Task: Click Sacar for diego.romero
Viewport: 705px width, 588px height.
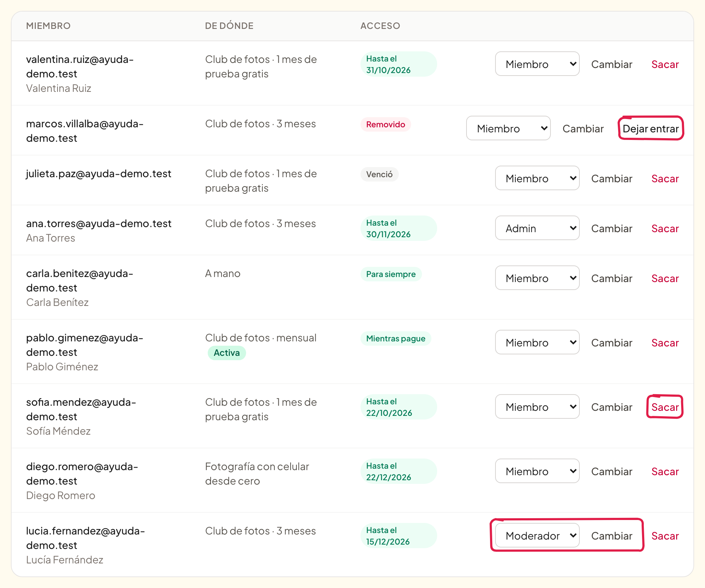Action: pyautogui.click(x=665, y=472)
